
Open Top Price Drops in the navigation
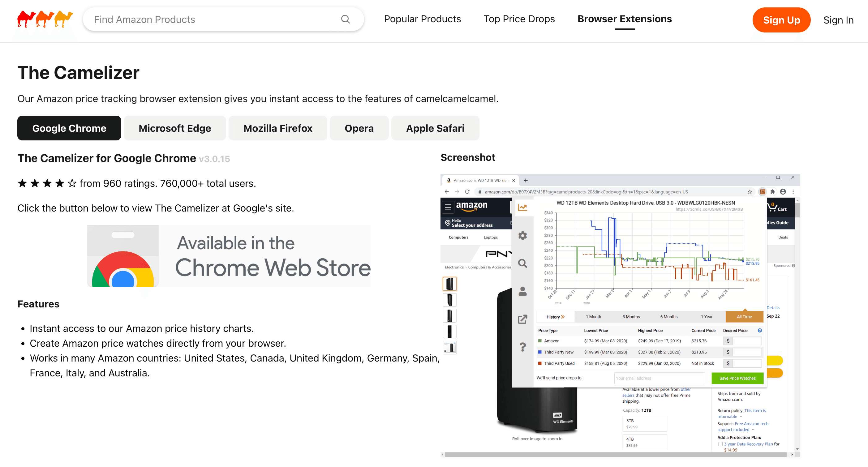(x=519, y=19)
